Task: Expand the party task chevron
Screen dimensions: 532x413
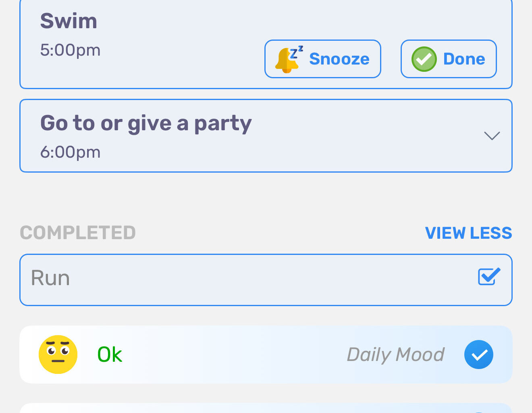Action: click(x=492, y=136)
